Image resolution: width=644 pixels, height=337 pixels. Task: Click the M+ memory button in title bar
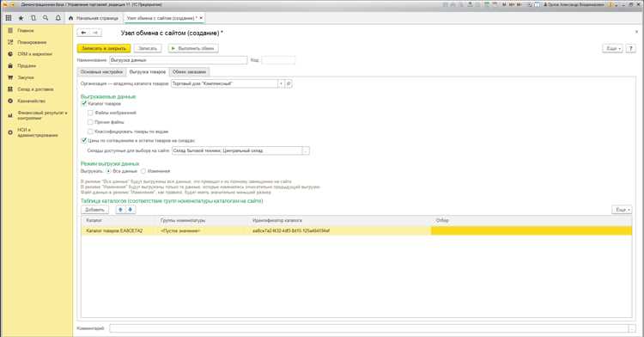click(512, 4)
